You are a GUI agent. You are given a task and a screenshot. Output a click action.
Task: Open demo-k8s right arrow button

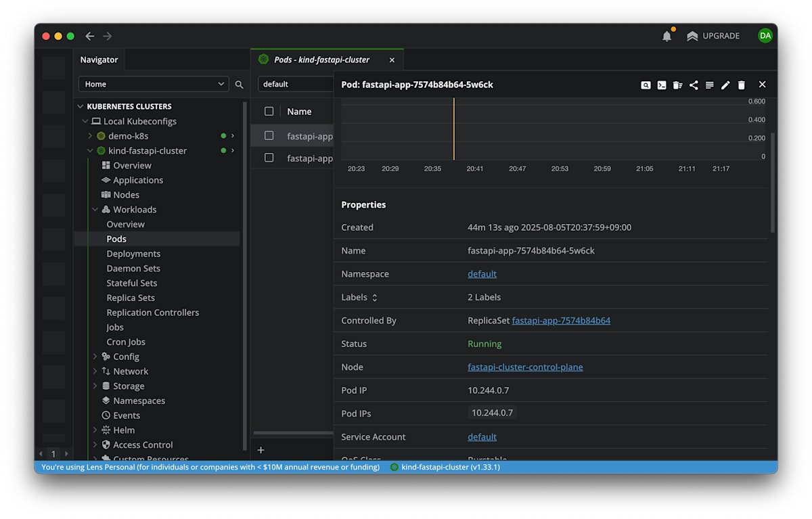point(233,136)
